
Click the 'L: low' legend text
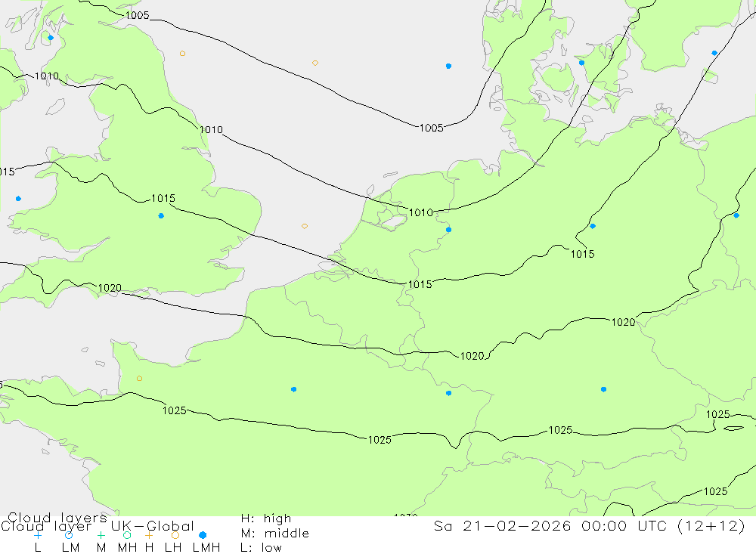pyautogui.click(x=261, y=548)
